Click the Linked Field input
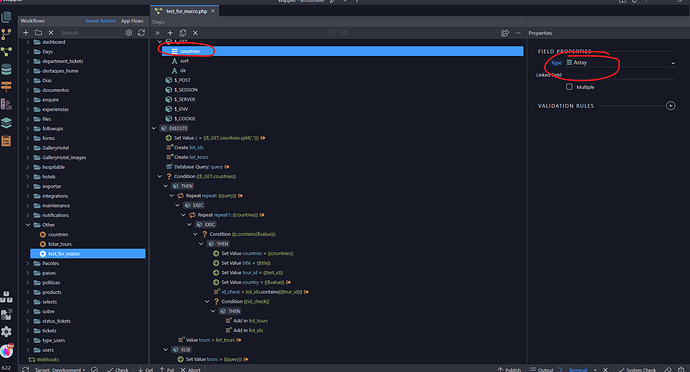 pyautogui.click(x=620, y=75)
